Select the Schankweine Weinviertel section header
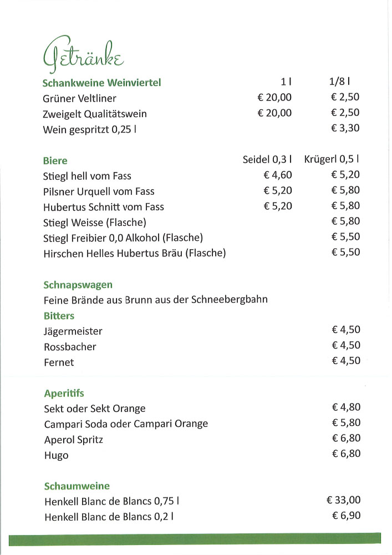This screenshot has width=392, height=555. [101, 83]
